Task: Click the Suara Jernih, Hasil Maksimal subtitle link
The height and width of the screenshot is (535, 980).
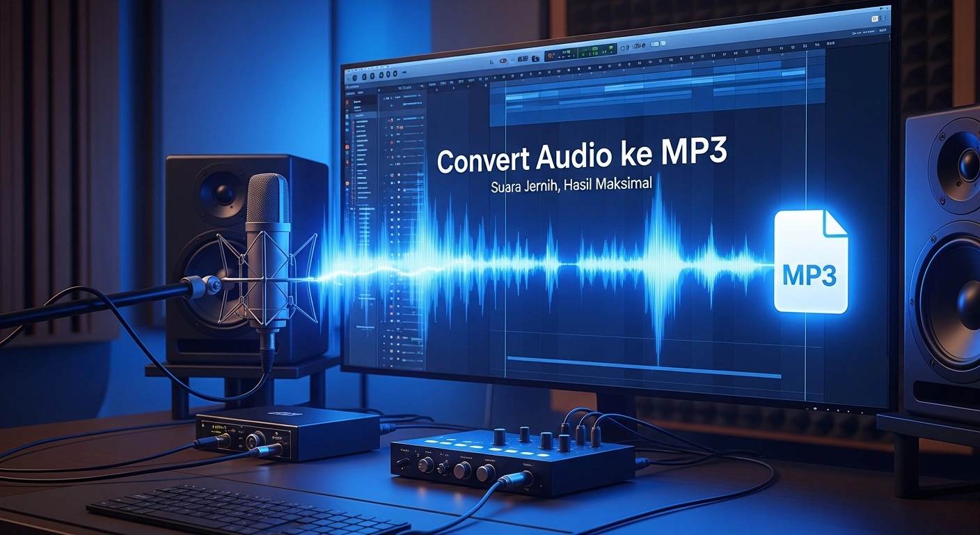Action: 572,183
